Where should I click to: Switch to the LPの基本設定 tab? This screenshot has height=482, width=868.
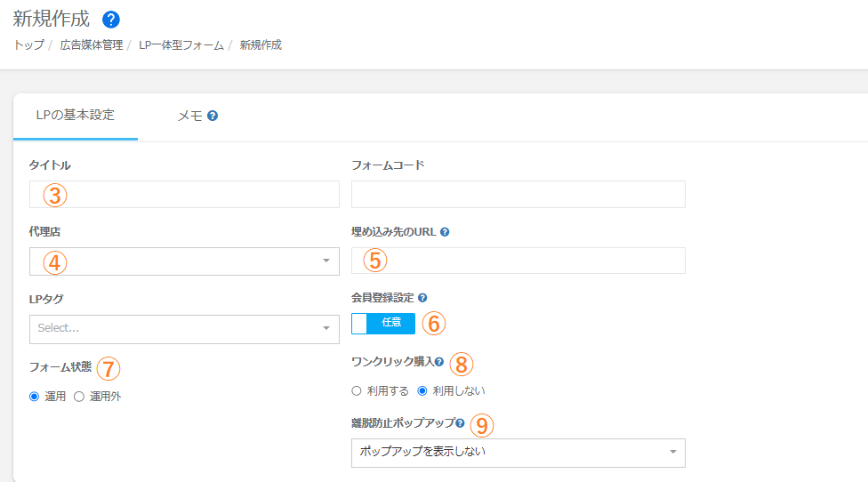tap(76, 115)
